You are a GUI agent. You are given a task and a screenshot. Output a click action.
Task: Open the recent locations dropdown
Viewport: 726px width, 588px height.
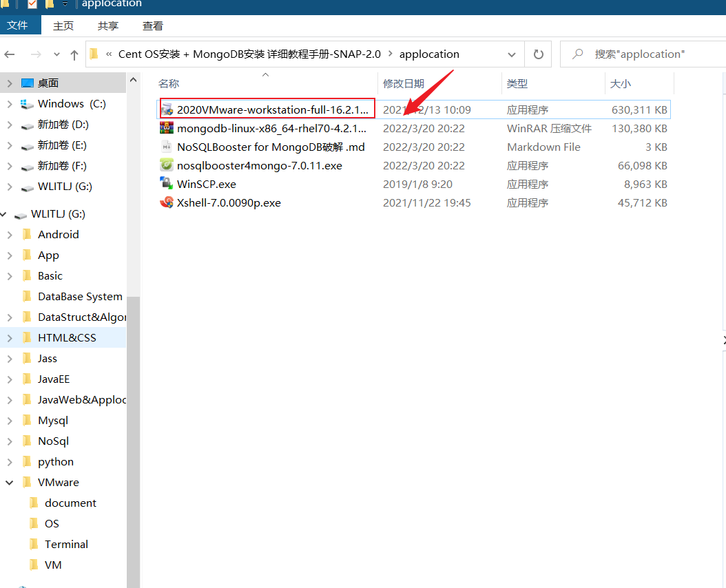(x=56, y=54)
